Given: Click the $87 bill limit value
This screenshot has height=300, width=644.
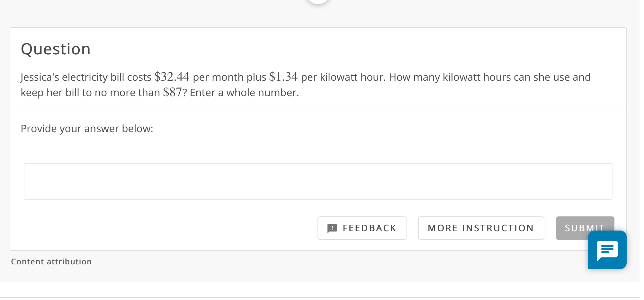Looking at the screenshot, I should [x=173, y=92].
